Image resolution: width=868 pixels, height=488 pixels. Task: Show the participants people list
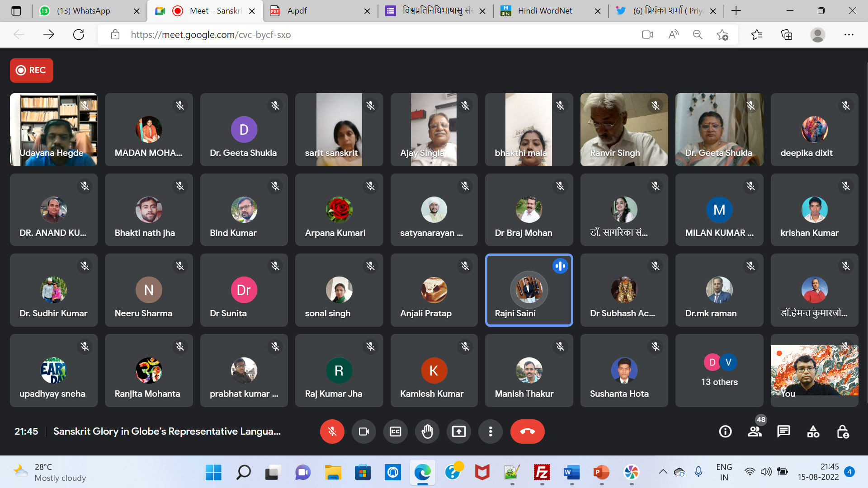click(x=754, y=432)
